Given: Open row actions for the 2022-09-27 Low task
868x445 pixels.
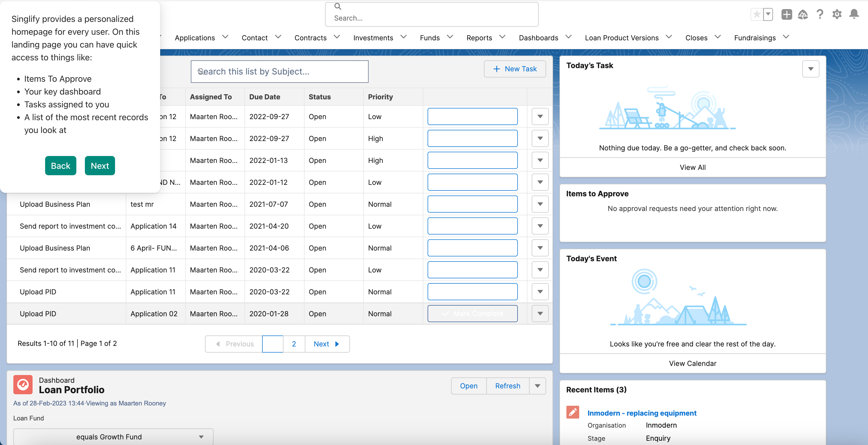Looking at the screenshot, I should pos(540,116).
